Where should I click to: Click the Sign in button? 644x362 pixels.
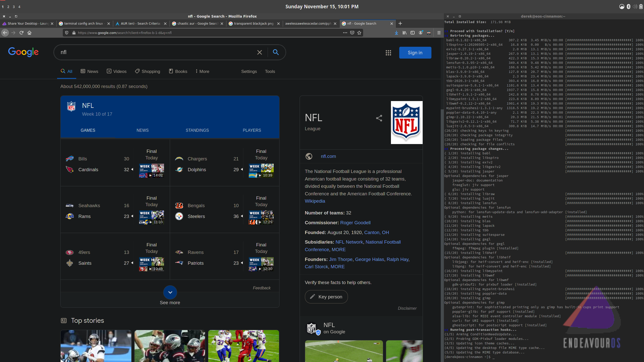[415, 53]
